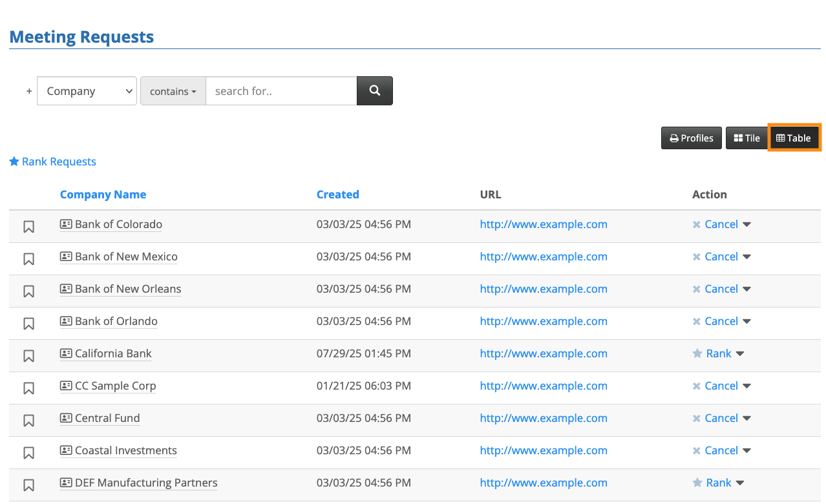Expand the action caret for Bank of Orlando
This screenshot has width=826, height=504.
tap(747, 321)
